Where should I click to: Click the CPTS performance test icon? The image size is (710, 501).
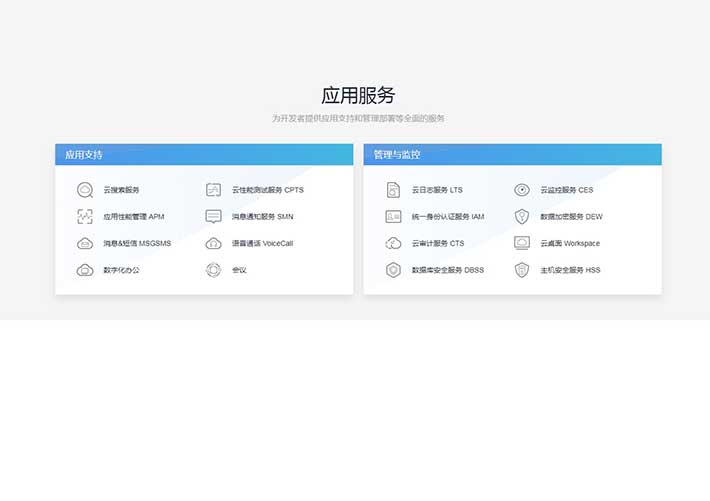[213, 190]
